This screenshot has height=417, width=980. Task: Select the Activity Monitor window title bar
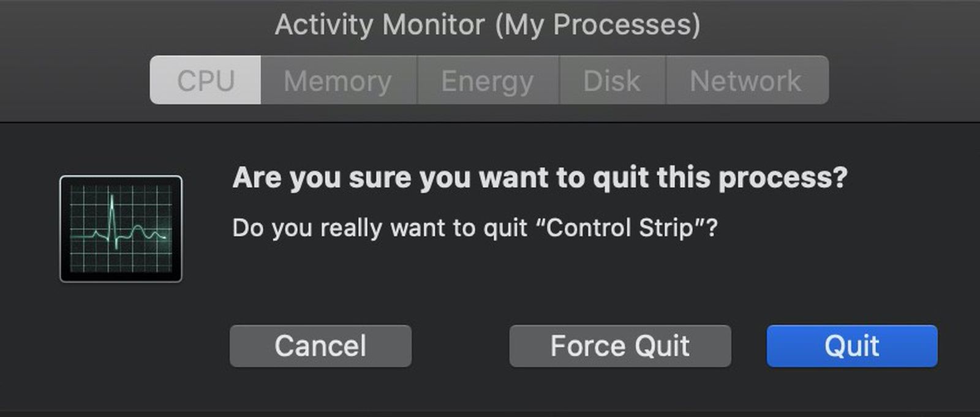[490, 24]
